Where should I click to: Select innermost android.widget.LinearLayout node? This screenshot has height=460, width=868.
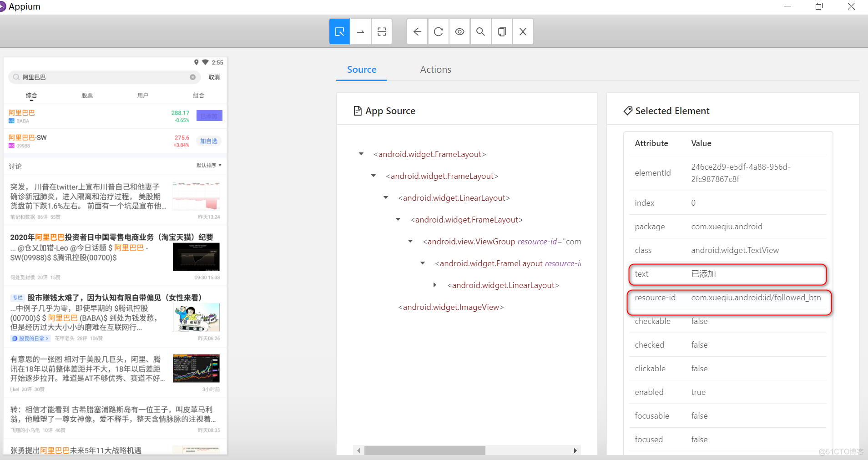tap(503, 285)
